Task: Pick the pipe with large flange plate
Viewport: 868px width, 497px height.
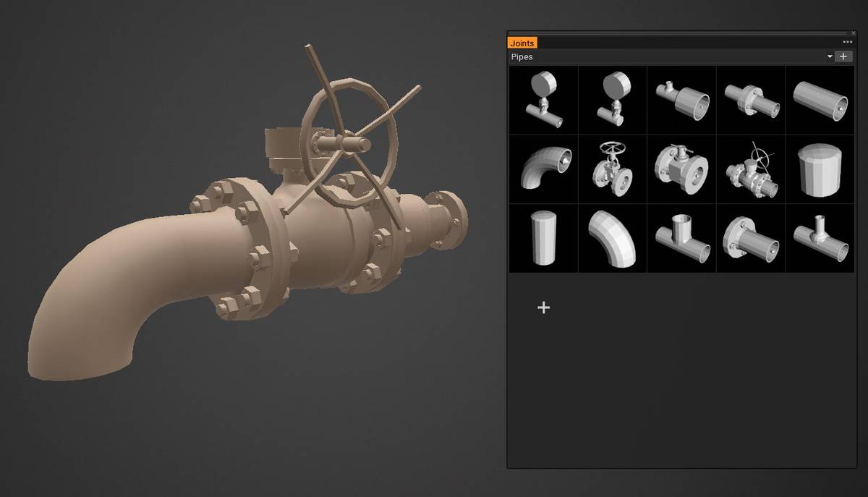Action: click(751, 238)
